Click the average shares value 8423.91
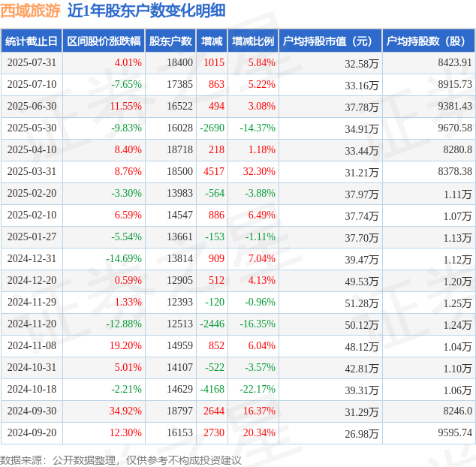This screenshot has height=467, width=476. click(x=455, y=62)
